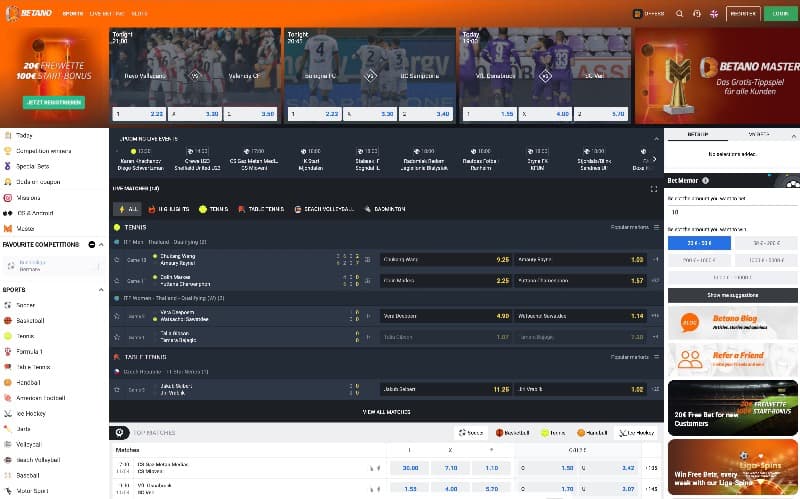This screenshot has height=499, width=800.
Task: Open the headset help icon in header
Action: pos(697,14)
